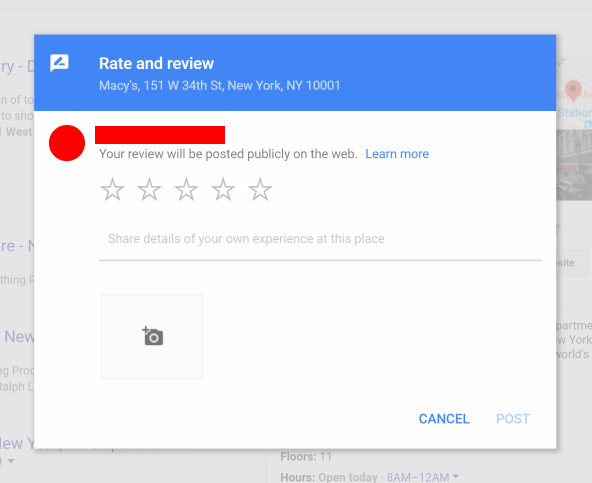The width and height of the screenshot is (592, 483).
Task: Post the review
Action: pyautogui.click(x=513, y=419)
